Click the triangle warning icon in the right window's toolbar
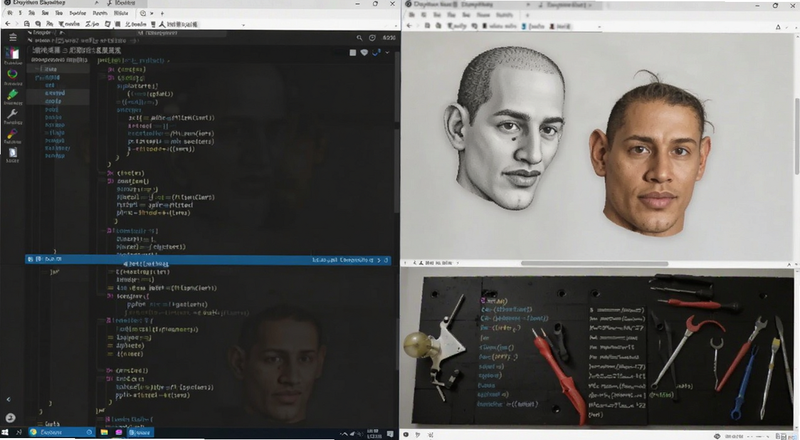Image resolution: width=800 pixels, height=440 pixels. (x=778, y=27)
